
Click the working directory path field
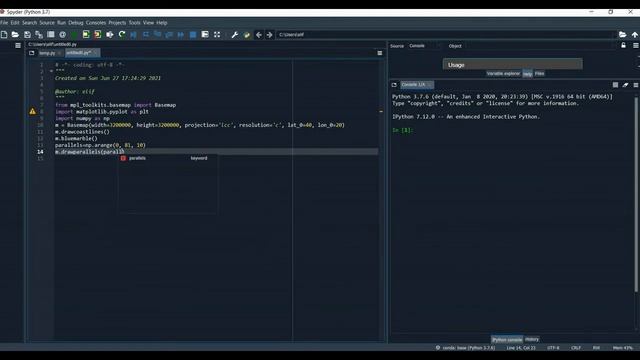pos(446,35)
